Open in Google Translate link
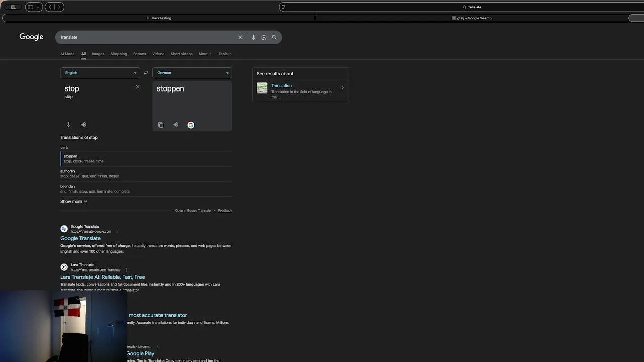The height and width of the screenshot is (362, 644). point(193,210)
